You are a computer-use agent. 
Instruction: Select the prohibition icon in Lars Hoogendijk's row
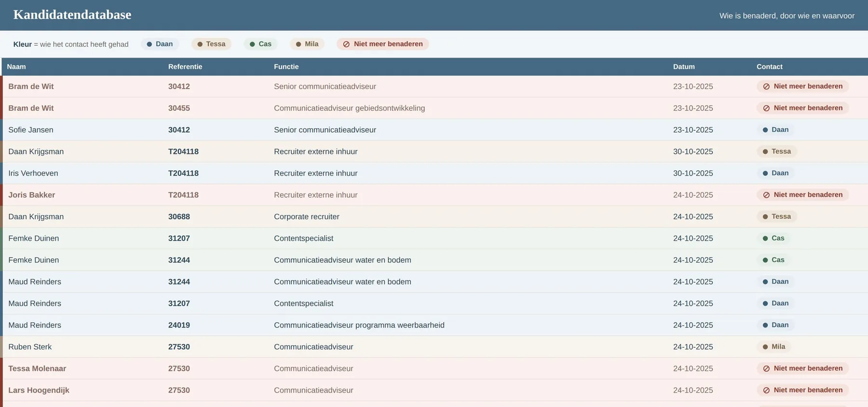[766, 391]
